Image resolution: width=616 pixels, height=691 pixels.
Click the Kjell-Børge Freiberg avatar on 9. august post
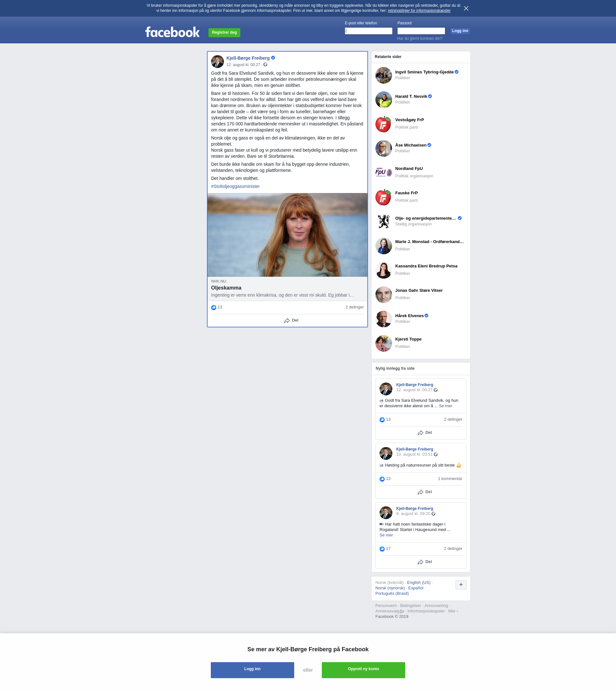tap(386, 513)
